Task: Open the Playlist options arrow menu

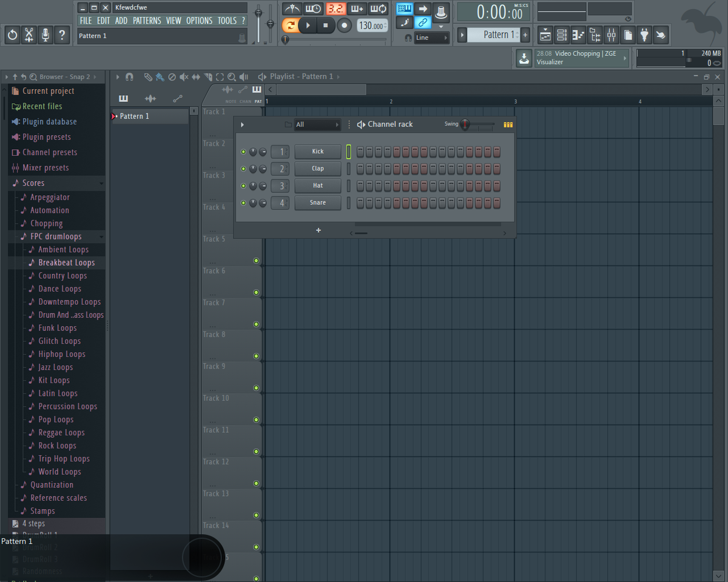Action: pos(118,77)
